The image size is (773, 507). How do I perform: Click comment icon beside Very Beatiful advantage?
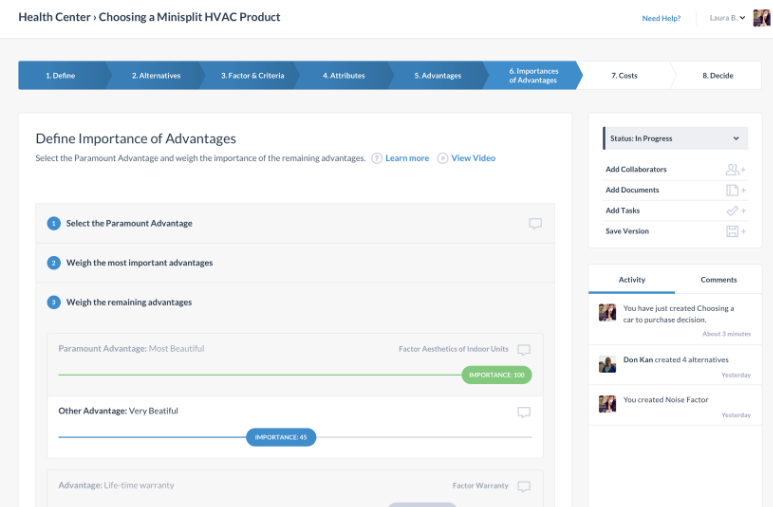coord(524,412)
